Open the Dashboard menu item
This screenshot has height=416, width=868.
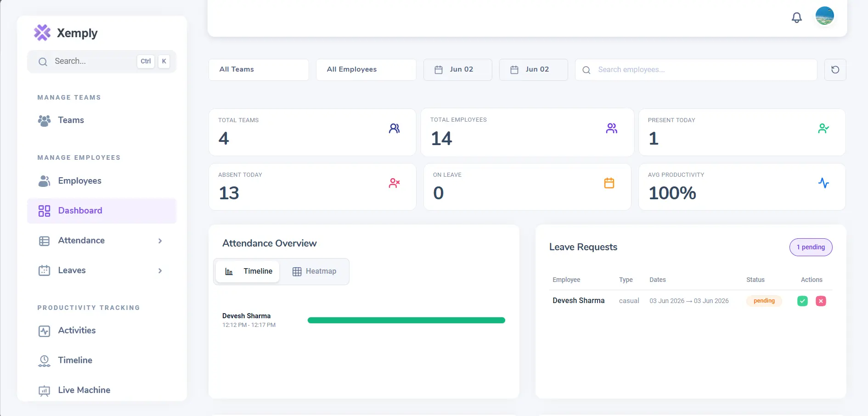[x=102, y=211]
